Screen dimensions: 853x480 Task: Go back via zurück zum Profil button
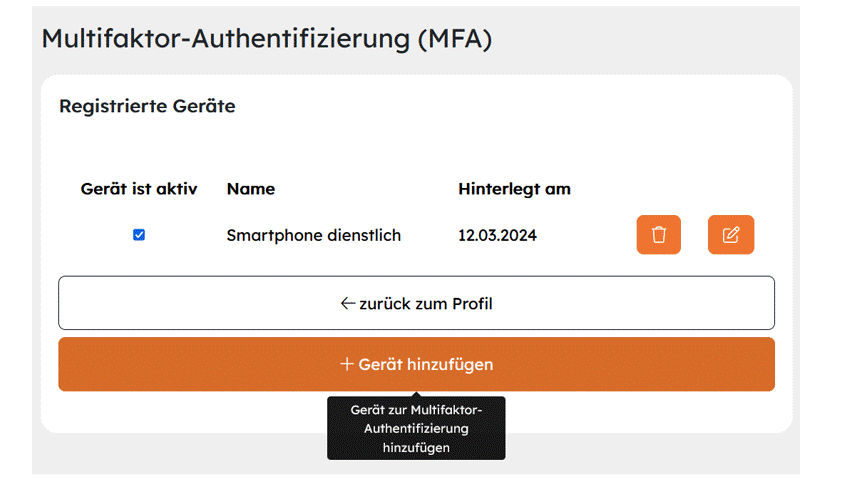(x=416, y=303)
